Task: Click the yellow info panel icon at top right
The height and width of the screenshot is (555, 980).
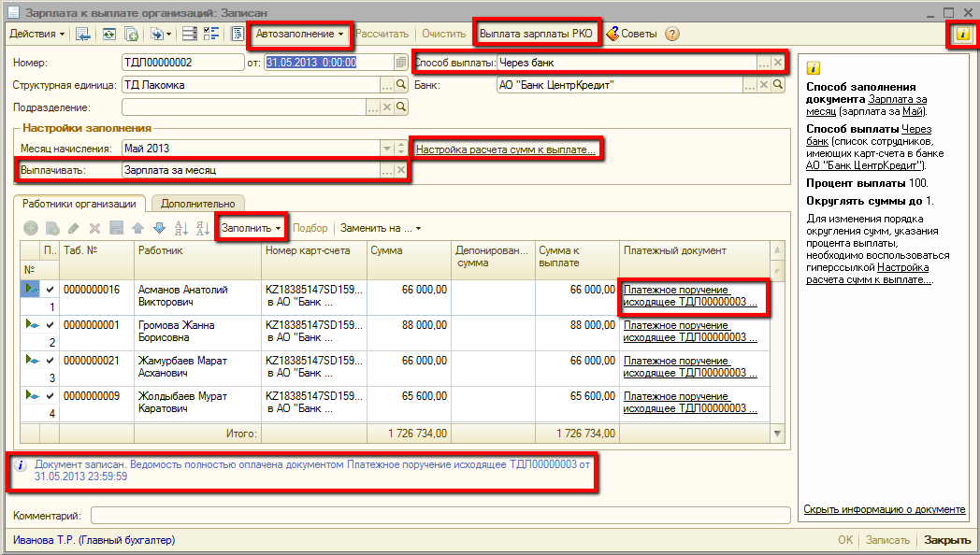Action: pos(961,35)
